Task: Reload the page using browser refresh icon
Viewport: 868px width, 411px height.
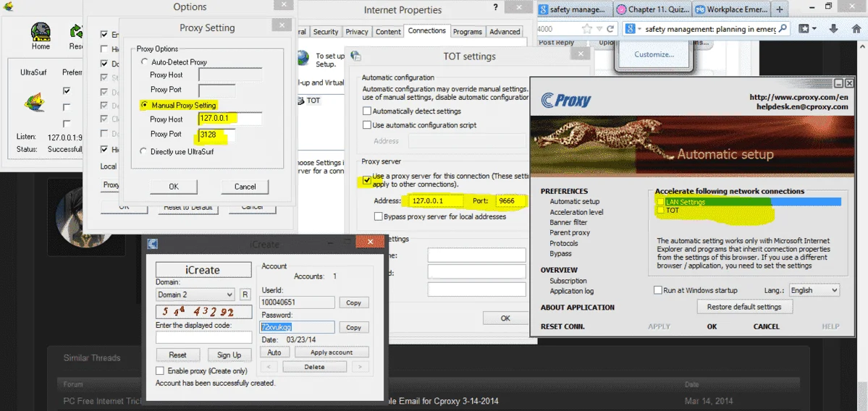Action: click(x=610, y=29)
